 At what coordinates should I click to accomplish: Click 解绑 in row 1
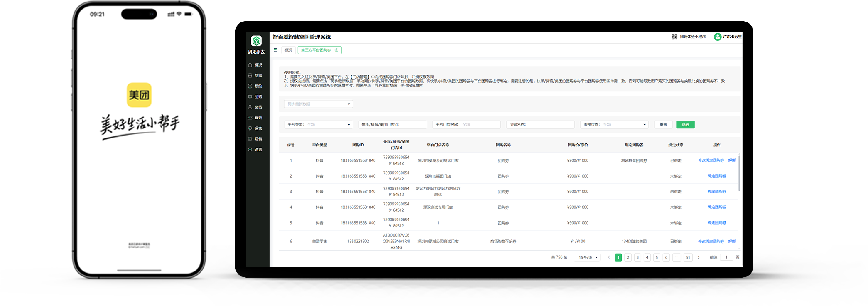pyautogui.click(x=732, y=160)
